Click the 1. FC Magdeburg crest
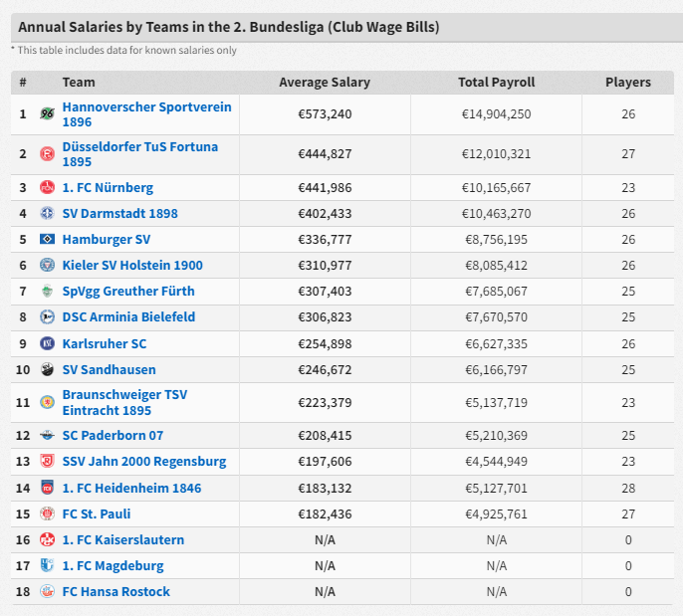Screen dimensions: 683x616 click(47, 565)
